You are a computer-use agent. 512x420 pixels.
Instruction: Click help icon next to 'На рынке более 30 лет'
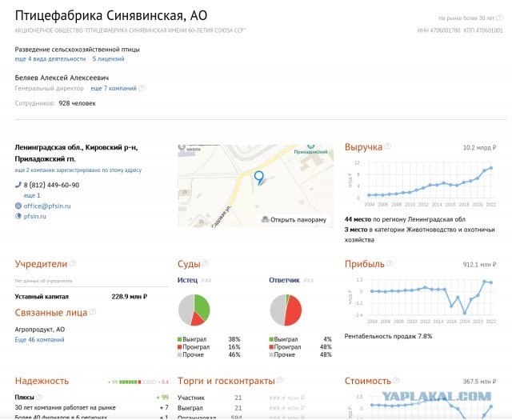(499, 18)
